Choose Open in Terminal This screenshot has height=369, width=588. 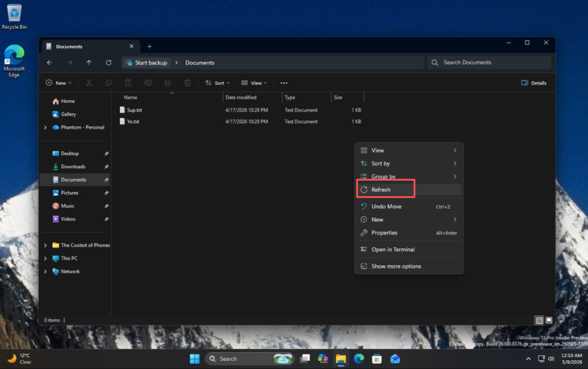[409, 249]
